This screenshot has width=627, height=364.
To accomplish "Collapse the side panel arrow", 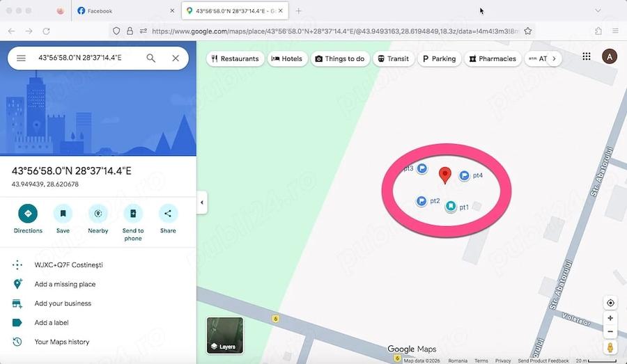I will 202,203.
